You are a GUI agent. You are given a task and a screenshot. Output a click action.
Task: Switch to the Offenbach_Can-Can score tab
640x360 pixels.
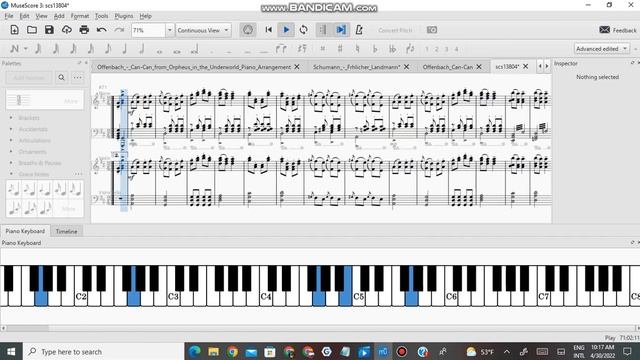448,67
